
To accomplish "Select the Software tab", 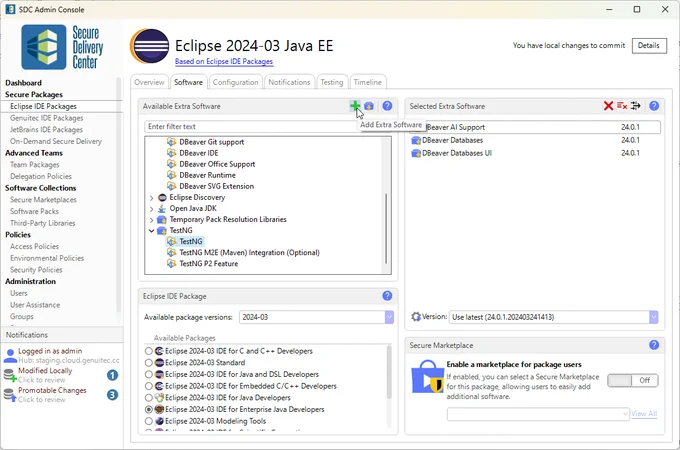I will 188,82.
